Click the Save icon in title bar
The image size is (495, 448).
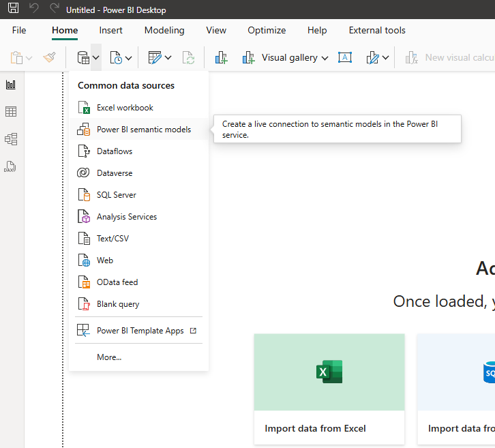click(x=13, y=8)
